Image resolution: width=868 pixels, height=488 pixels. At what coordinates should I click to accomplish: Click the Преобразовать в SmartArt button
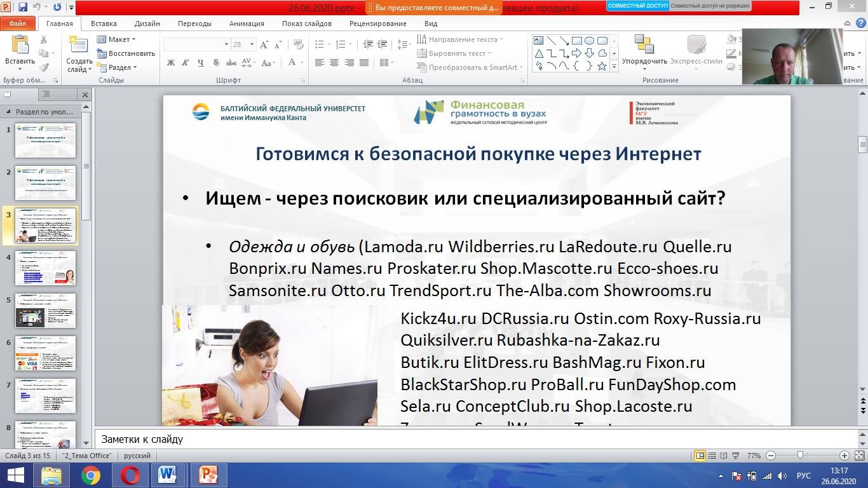tap(470, 67)
